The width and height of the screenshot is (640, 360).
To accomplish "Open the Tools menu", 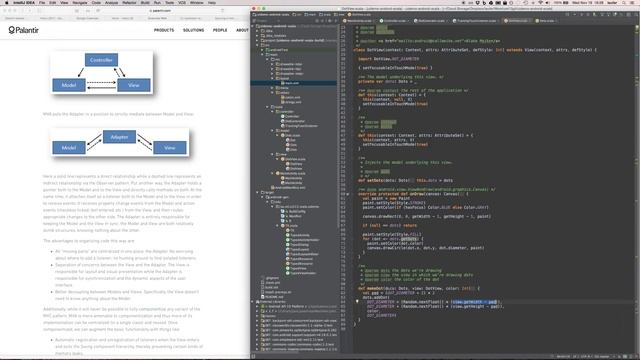I will [x=169, y=2].
